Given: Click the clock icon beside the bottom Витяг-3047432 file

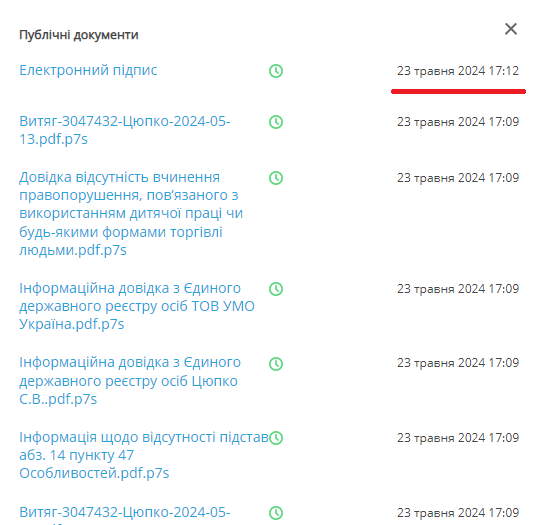Looking at the screenshot, I should click(x=276, y=513).
